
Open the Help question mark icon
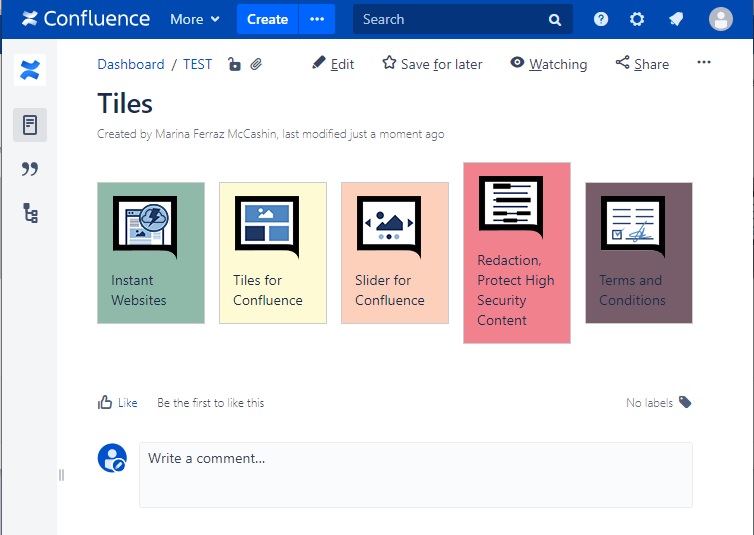(600, 19)
